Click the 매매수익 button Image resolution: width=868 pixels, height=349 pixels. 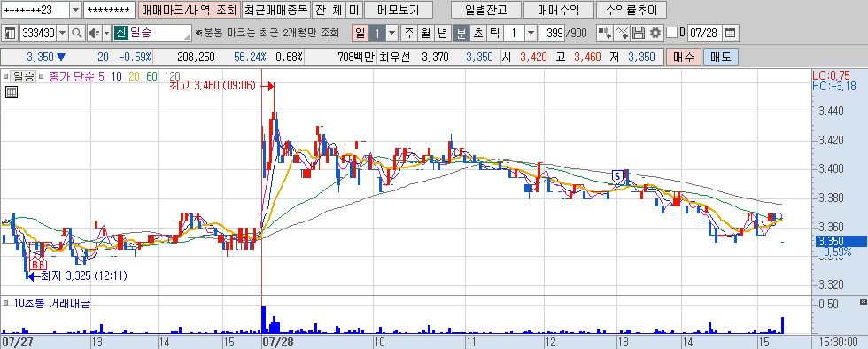pos(558,10)
